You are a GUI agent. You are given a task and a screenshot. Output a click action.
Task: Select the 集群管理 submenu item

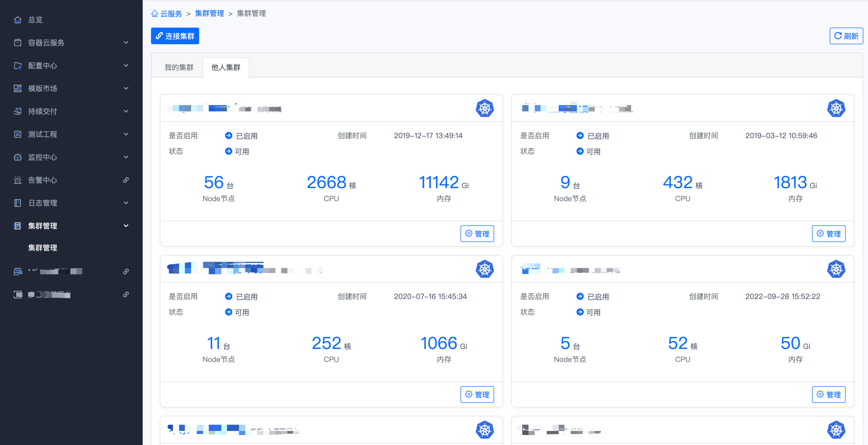click(x=42, y=248)
